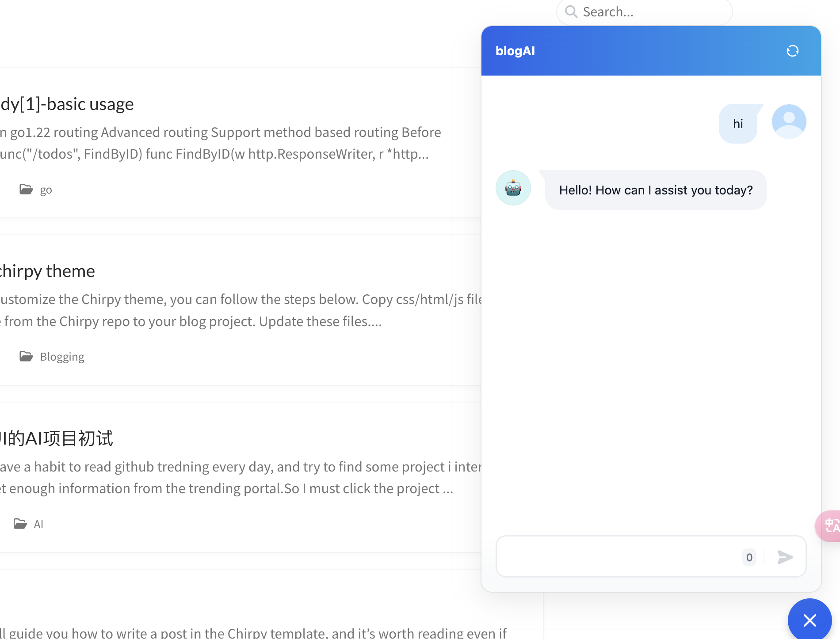Click the robot bot avatar
Image resolution: width=840 pixels, height=639 pixels.
point(513,188)
